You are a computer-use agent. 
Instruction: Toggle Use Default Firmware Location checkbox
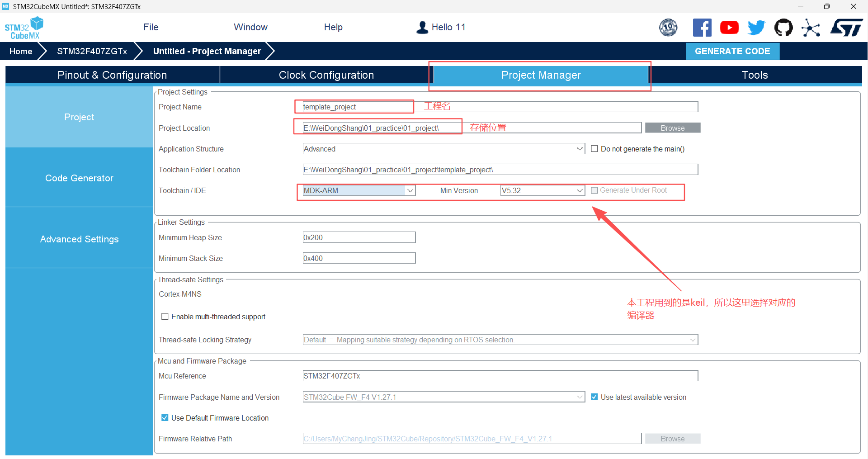(x=165, y=418)
